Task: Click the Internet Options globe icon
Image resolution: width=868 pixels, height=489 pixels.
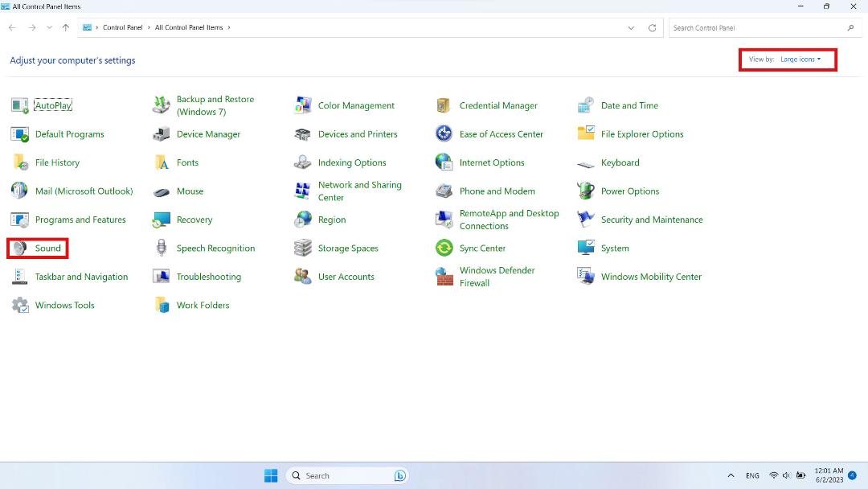Action: point(444,162)
